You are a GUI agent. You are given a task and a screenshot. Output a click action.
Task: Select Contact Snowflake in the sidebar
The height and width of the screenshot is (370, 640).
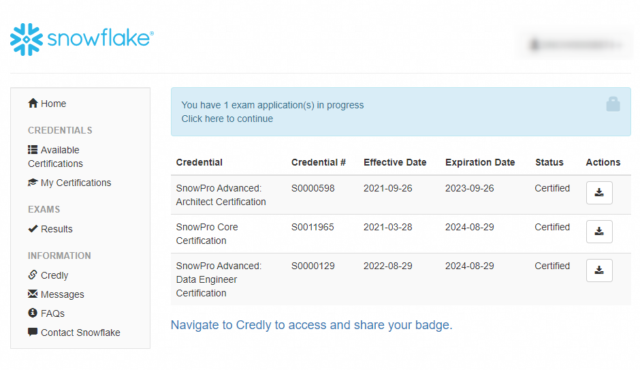(x=74, y=332)
